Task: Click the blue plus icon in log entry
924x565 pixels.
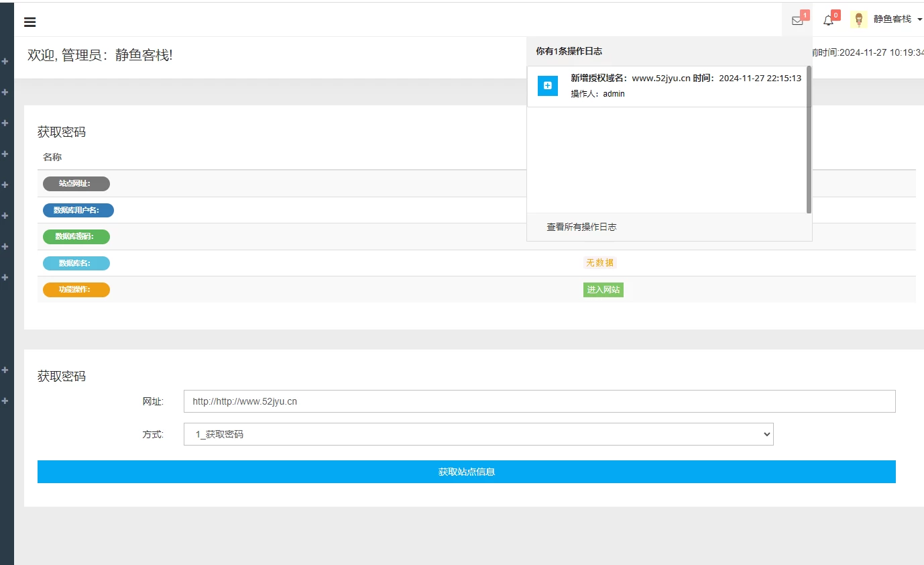Action: [548, 86]
